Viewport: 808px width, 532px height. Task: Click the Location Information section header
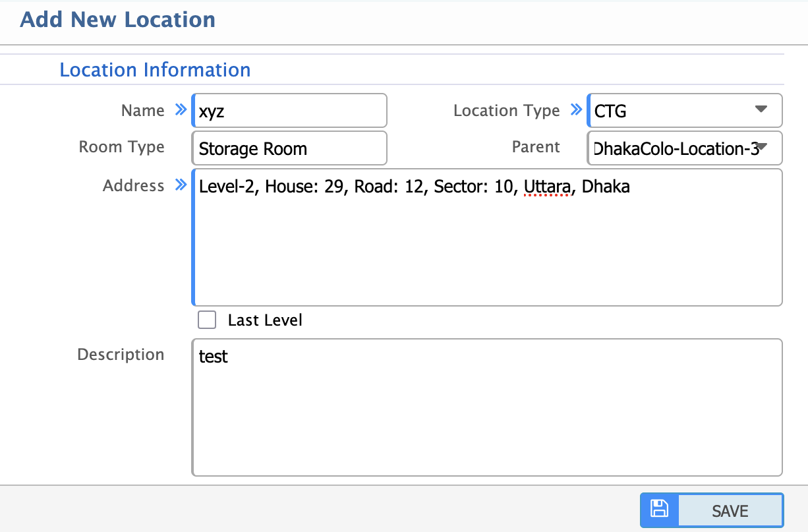pyautogui.click(x=155, y=70)
